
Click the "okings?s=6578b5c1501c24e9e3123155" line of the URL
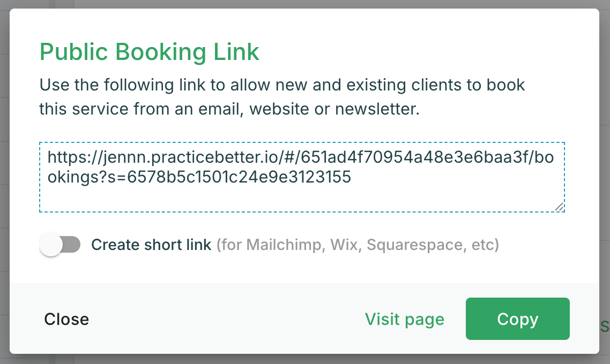pyautogui.click(x=199, y=177)
